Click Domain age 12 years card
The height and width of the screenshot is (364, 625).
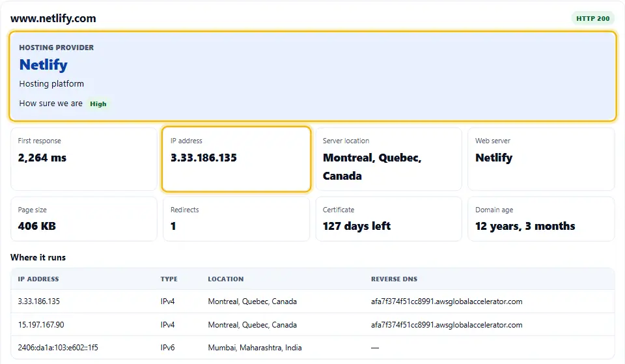541,219
